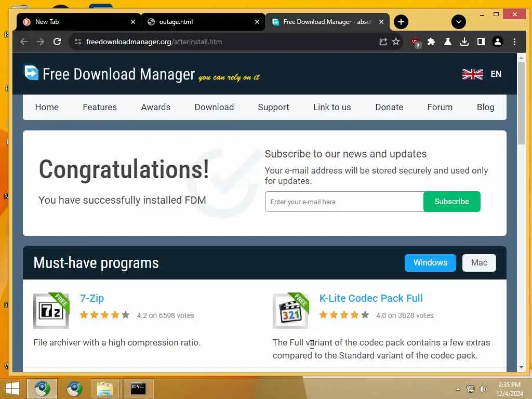This screenshot has height=399, width=532.
Task: Click the scrollbar down arrow
Action: click(x=521, y=367)
